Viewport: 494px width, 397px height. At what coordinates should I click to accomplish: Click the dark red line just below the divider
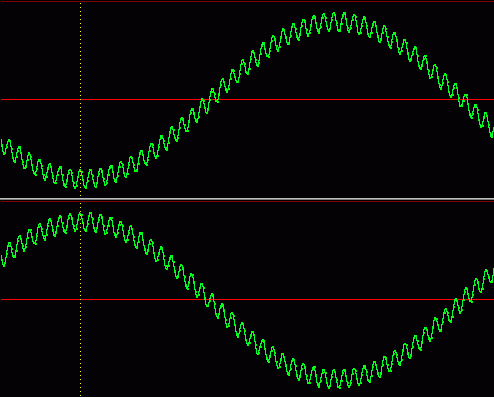[247, 201]
